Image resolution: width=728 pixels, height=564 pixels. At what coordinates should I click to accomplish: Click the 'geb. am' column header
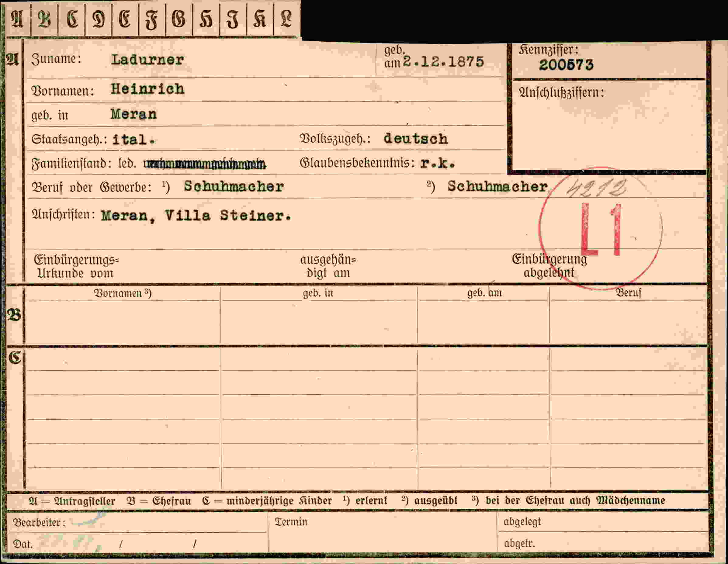(x=484, y=293)
